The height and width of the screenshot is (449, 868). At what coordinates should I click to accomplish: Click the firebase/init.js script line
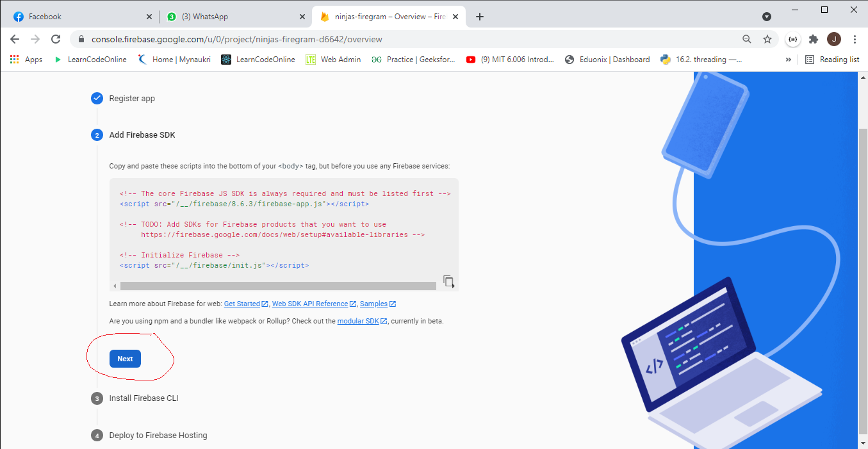point(214,265)
